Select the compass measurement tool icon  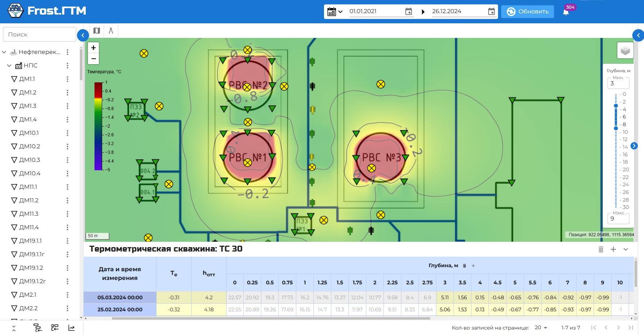click(111, 31)
